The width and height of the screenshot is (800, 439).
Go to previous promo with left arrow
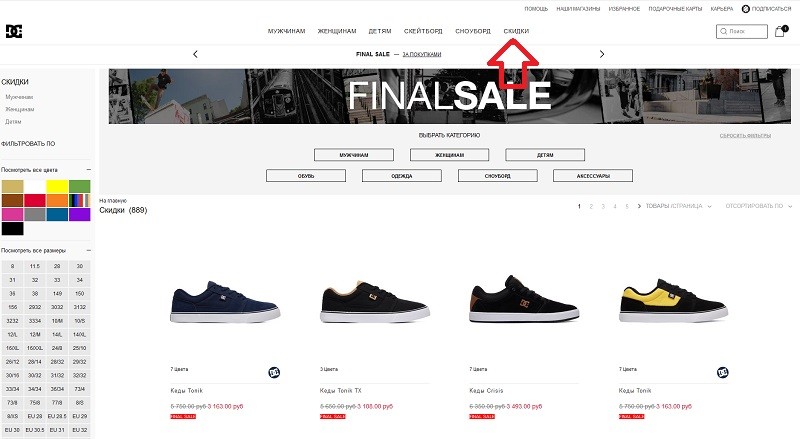[195, 54]
